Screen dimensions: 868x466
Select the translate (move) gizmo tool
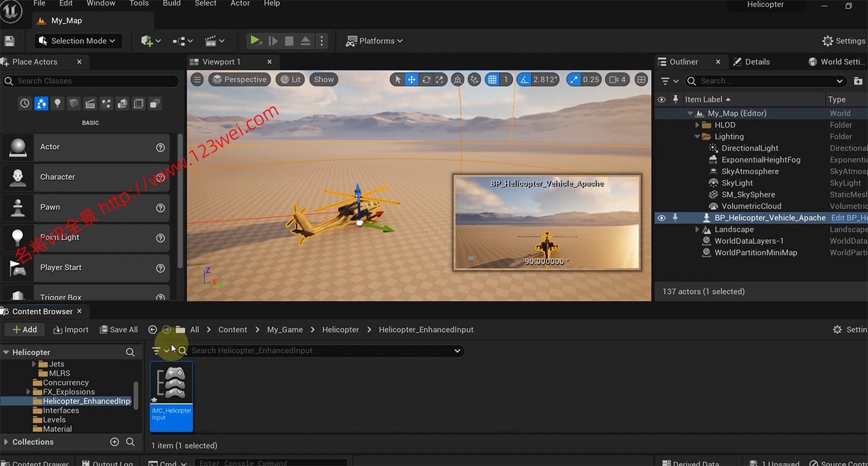pyautogui.click(x=411, y=79)
